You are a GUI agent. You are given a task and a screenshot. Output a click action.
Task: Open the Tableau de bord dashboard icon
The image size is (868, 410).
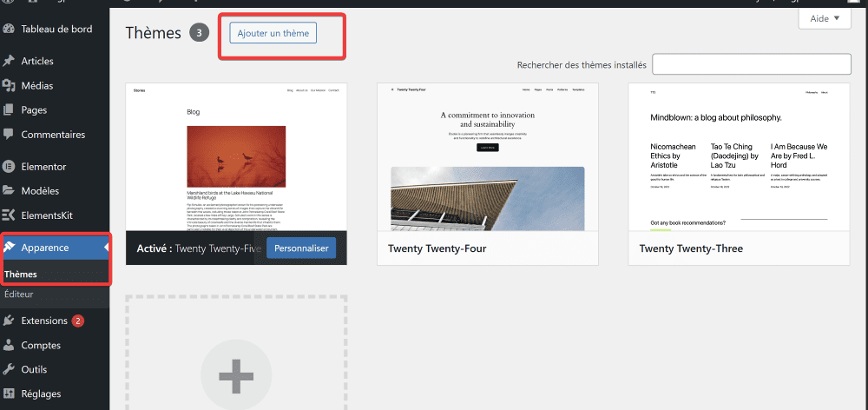(9, 29)
